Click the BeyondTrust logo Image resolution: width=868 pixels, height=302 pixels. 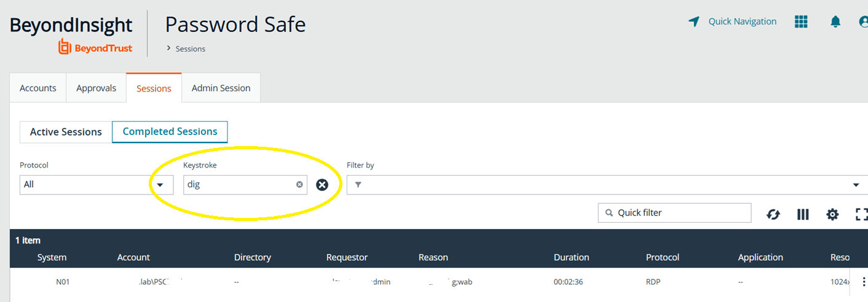coord(95,47)
